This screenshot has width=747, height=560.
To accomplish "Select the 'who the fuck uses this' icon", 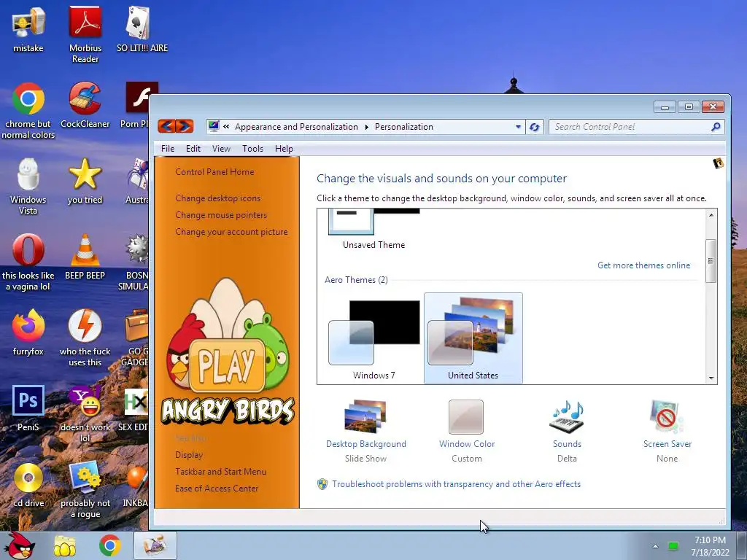I will point(85,338).
